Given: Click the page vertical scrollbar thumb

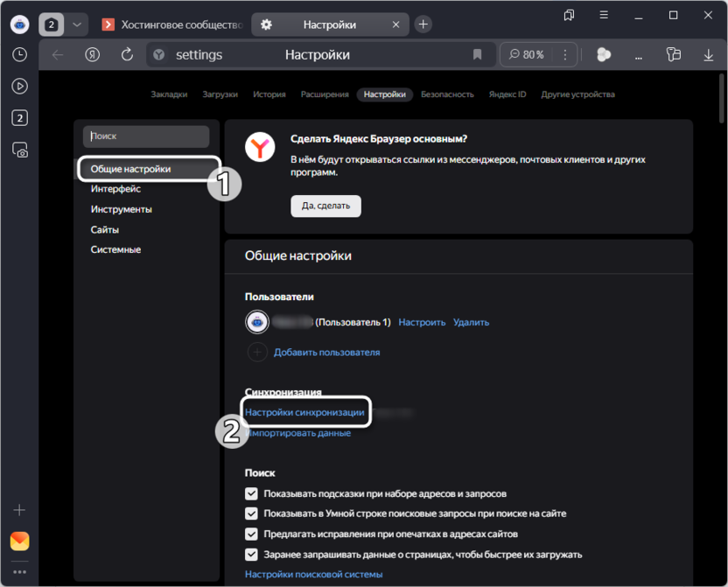Looking at the screenshot, I should [721, 98].
